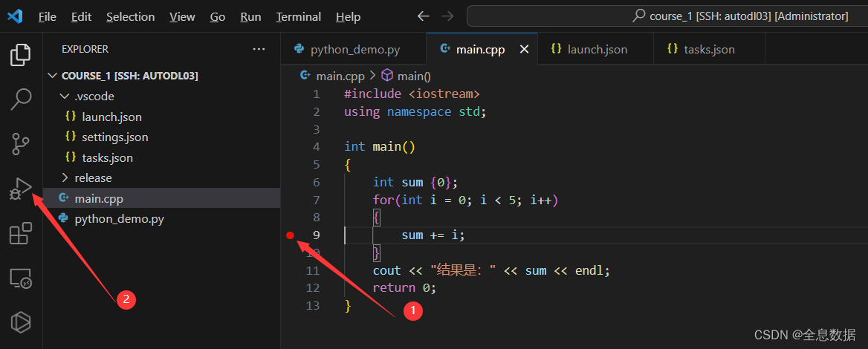Open tasks.json in the Explorer tree
Screen dimensions: 868x349
coord(162,157)
